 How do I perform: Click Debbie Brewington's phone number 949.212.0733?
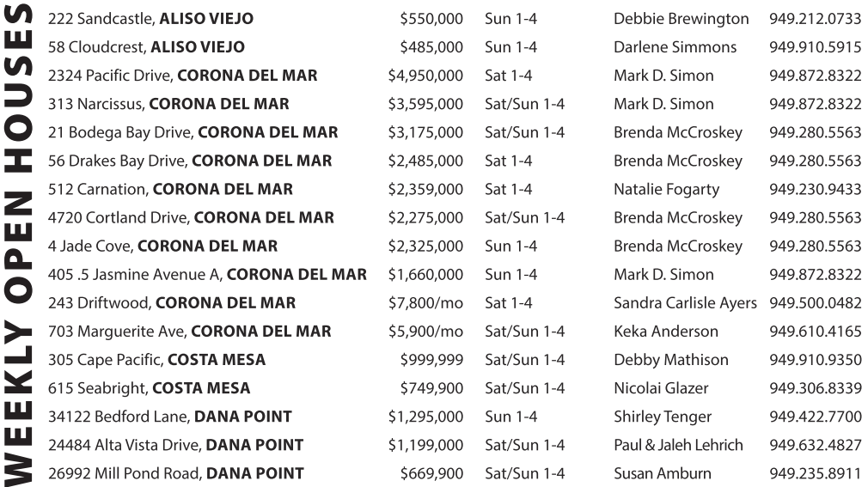(815, 19)
